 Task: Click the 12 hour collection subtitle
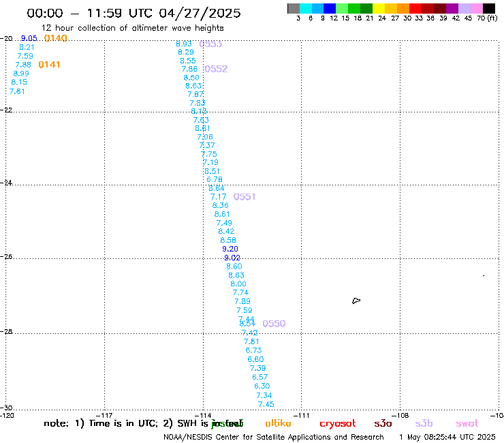point(133,29)
